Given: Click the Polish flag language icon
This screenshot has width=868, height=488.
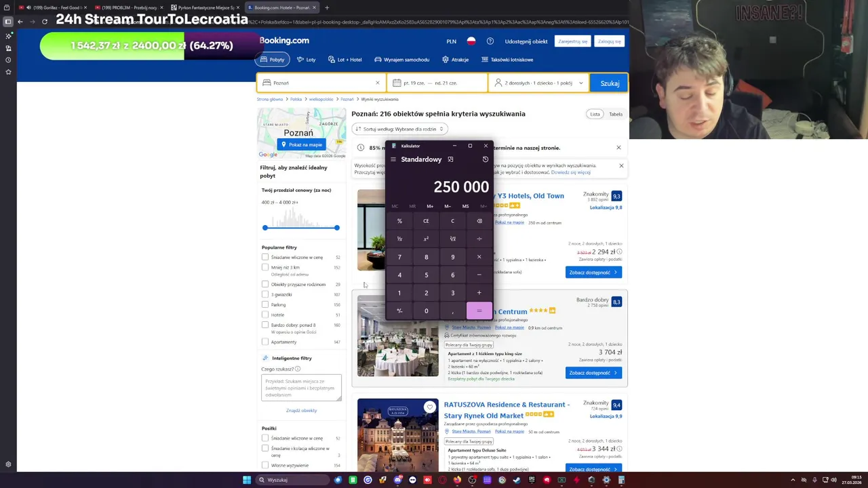Looking at the screenshot, I should pyautogui.click(x=471, y=41).
